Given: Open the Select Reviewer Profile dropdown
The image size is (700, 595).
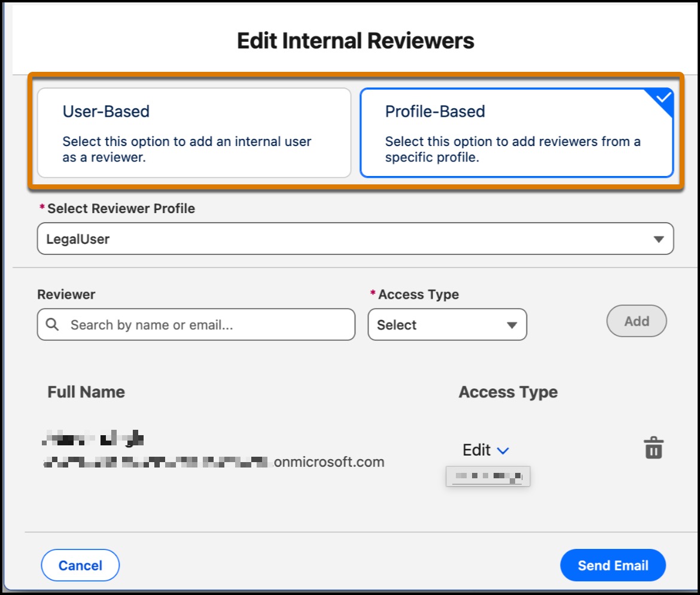Looking at the screenshot, I should tap(355, 238).
